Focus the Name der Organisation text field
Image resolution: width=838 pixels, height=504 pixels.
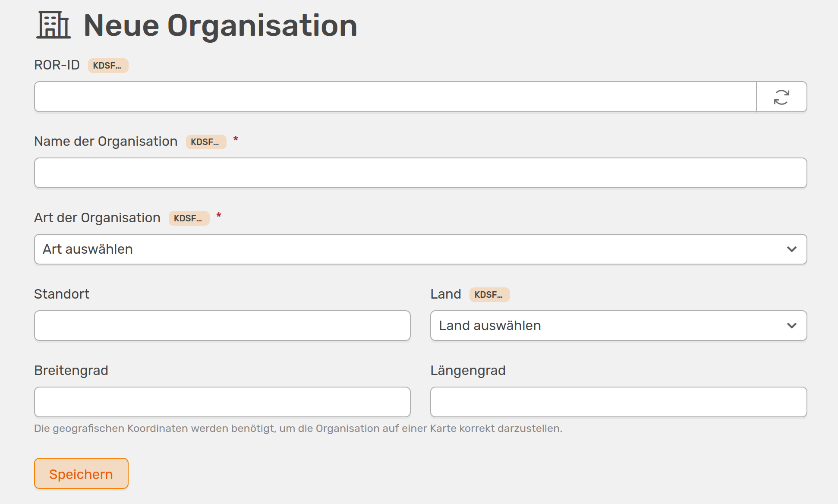point(420,173)
